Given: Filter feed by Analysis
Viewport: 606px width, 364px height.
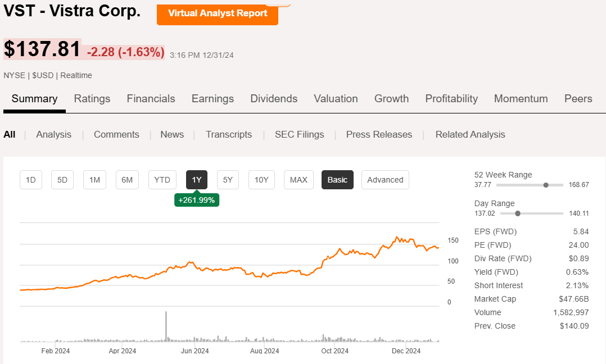Looking at the screenshot, I should click(54, 135).
